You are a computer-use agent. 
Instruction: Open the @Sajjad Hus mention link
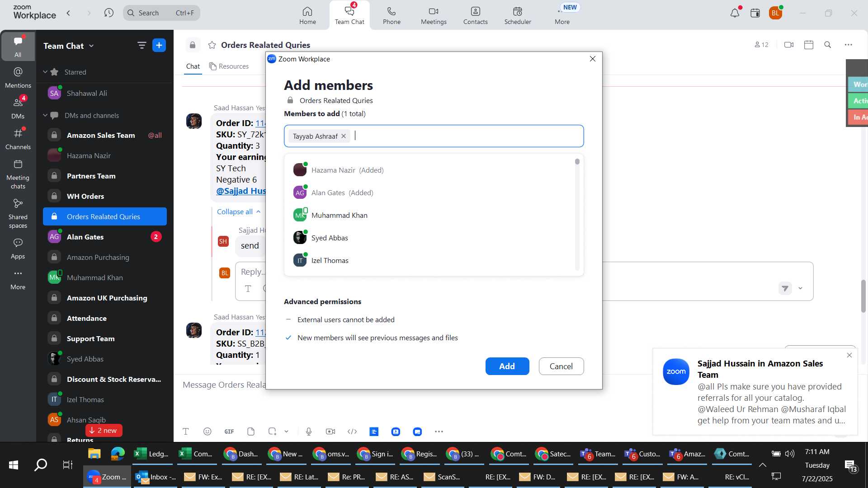point(241,191)
